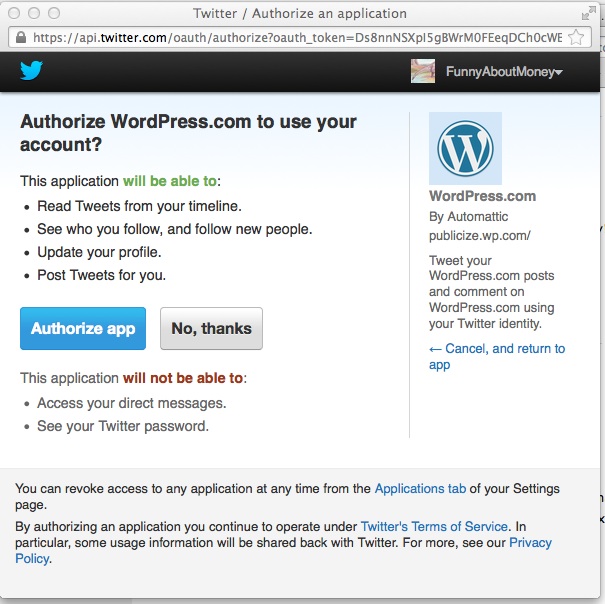Click the No, thanks button
Screen dimensions: 605x604
211,328
